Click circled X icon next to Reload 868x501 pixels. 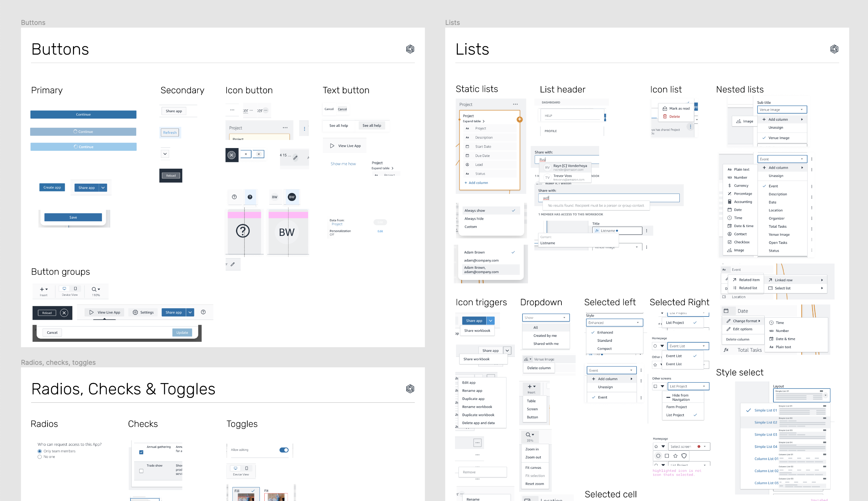click(64, 313)
